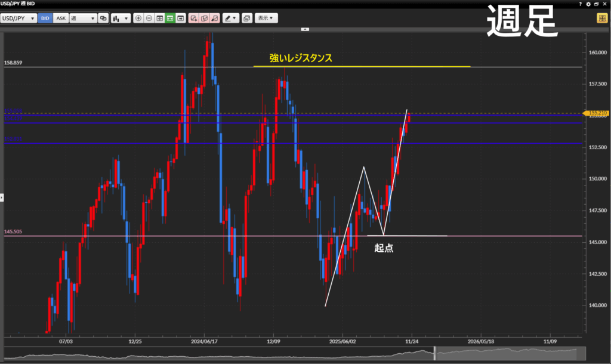611x364 pixels.
Task: Click the help question mark button
Action: 581,4
